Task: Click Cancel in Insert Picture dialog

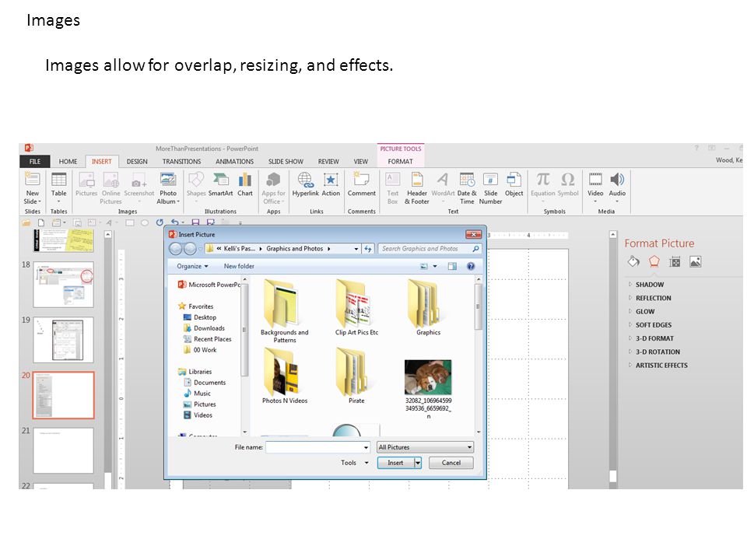Action: (451, 463)
